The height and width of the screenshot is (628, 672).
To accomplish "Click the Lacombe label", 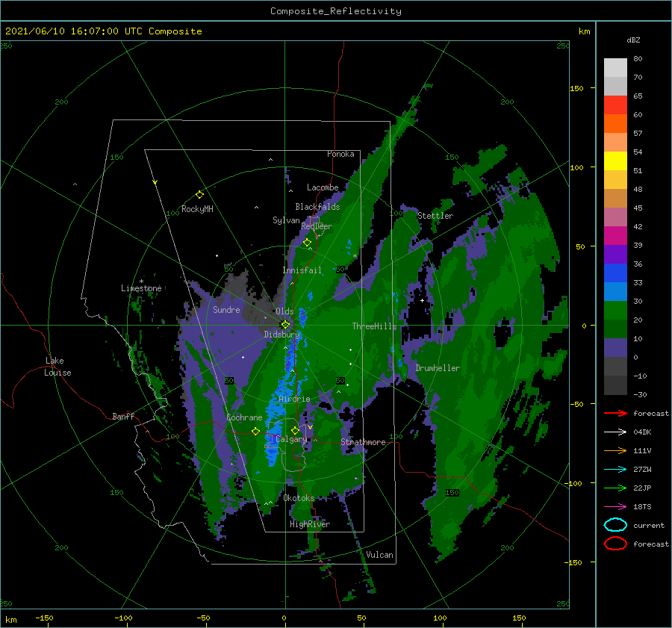I will click(x=323, y=187).
